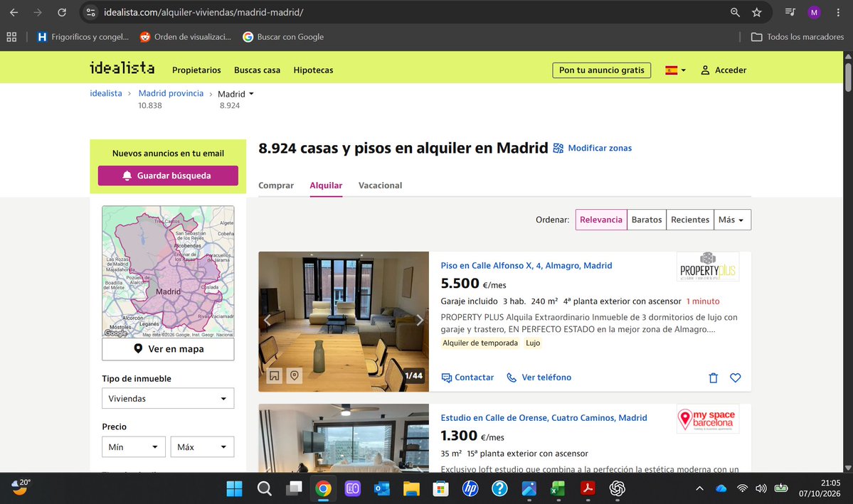Image resolution: width=853 pixels, height=504 pixels.
Task: Show previous photo of Alfonso X listing
Action: (267, 320)
